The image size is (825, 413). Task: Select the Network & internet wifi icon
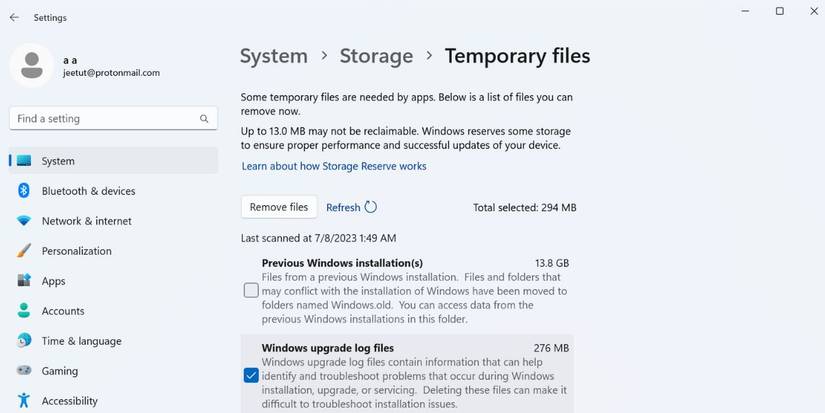[24, 221]
